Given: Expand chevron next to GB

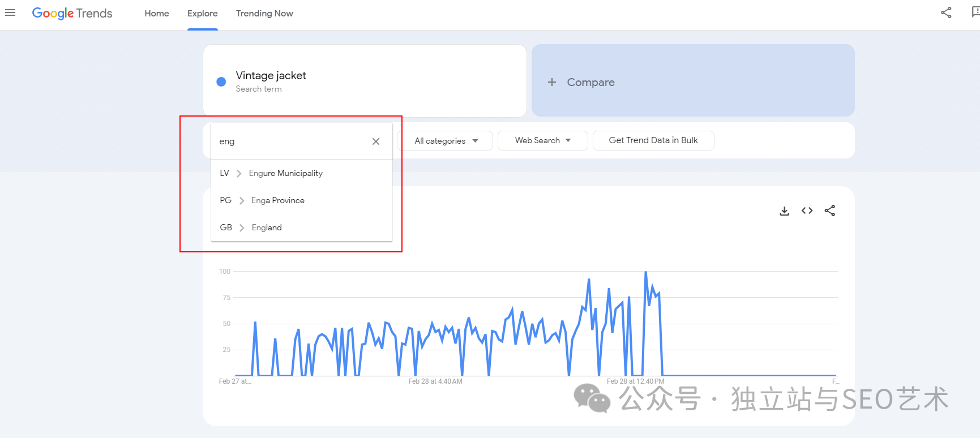Looking at the screenshot, I should coord(242,227).
